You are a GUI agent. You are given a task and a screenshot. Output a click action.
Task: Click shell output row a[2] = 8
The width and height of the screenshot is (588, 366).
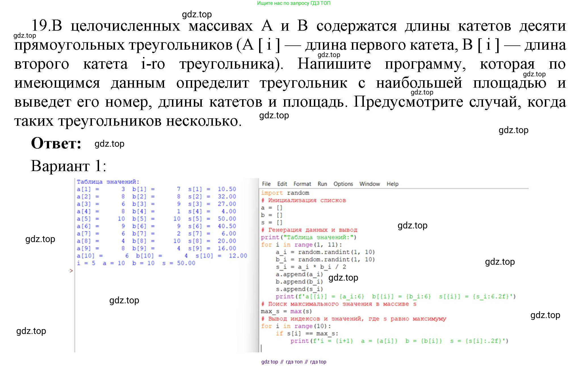coord(156,196)
